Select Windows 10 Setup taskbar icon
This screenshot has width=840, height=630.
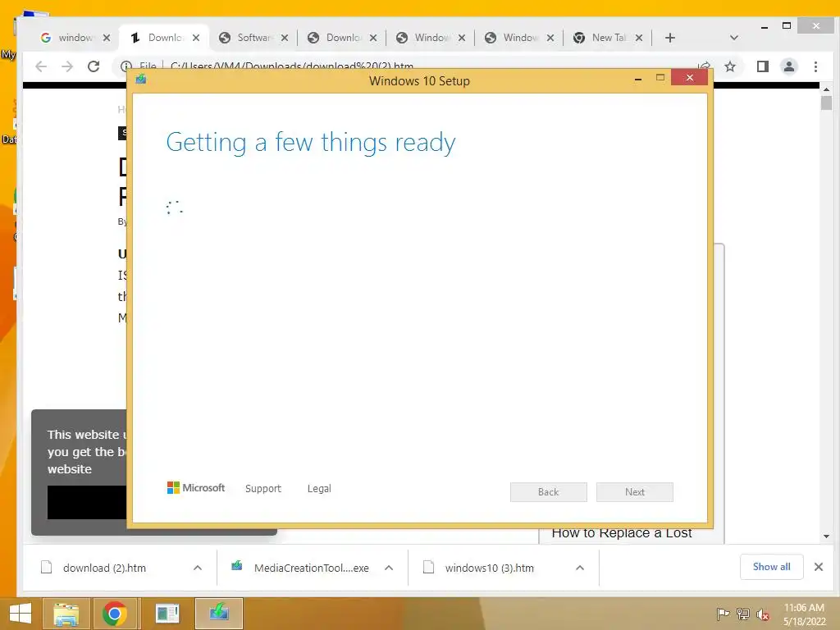[219, 614]
